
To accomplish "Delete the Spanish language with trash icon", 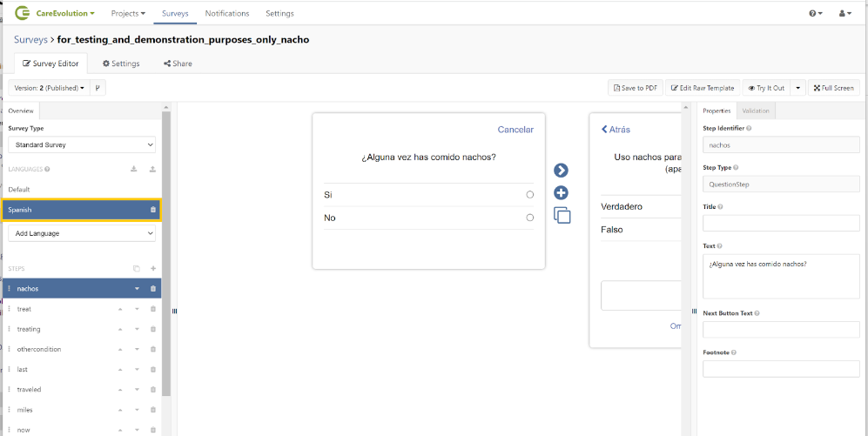I will click(x=153, y=210).
